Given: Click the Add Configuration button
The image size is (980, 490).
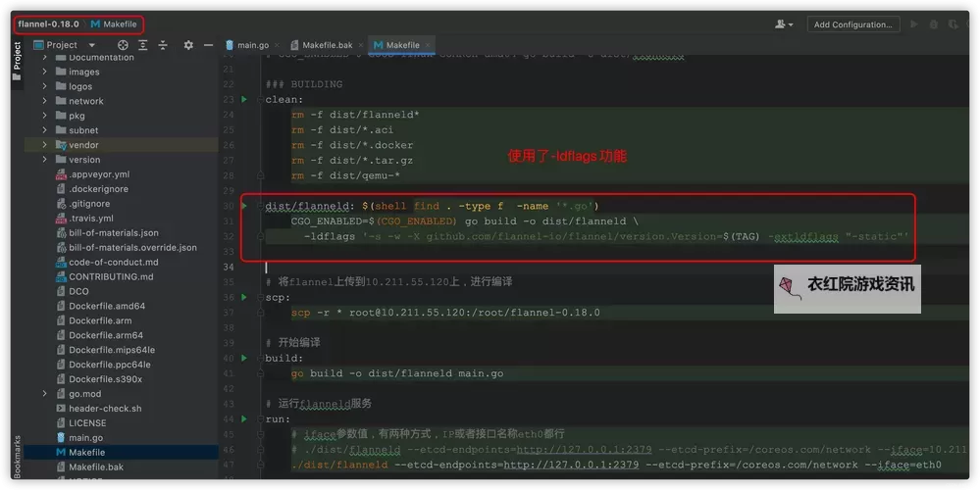Looking at the screenshot, I should point(852,24).
